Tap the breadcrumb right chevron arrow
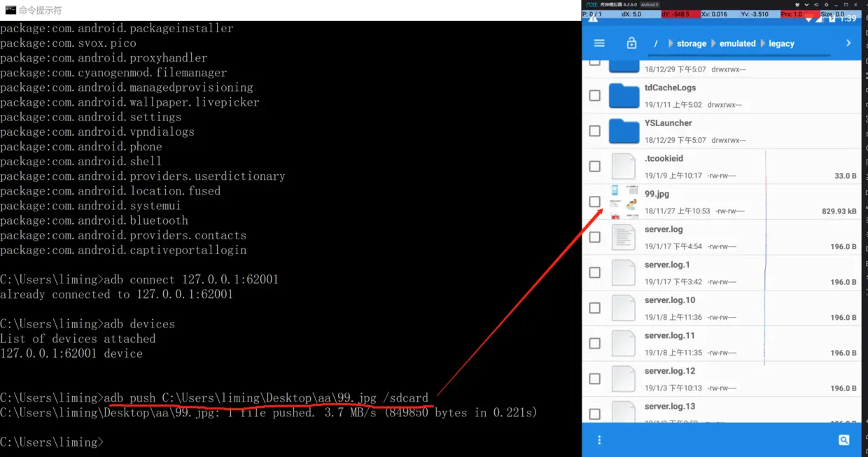Image resolution: width=868 pixels, height=457 pixels. (x=848, y=43)
